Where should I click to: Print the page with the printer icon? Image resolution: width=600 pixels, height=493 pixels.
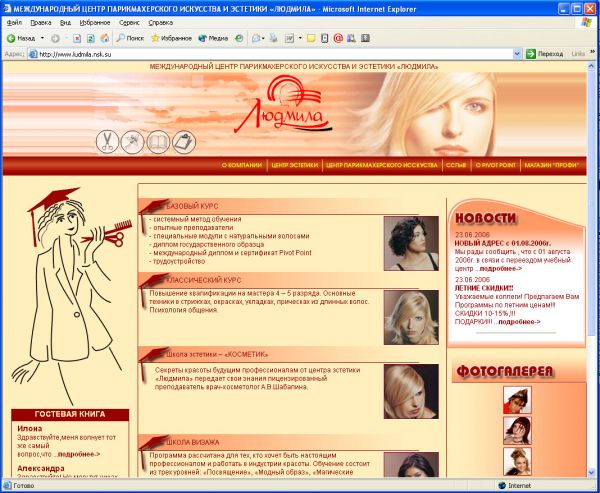point(273,38)
